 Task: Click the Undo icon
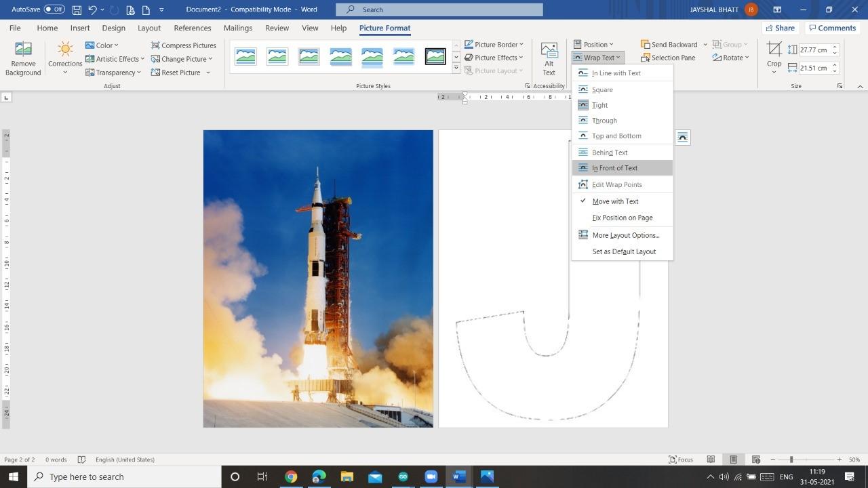[93, 9]
